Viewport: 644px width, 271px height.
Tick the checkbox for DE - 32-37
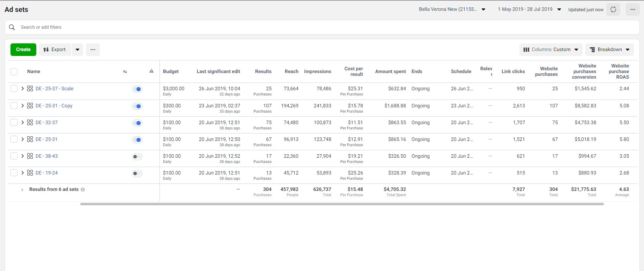pos(14,122)
